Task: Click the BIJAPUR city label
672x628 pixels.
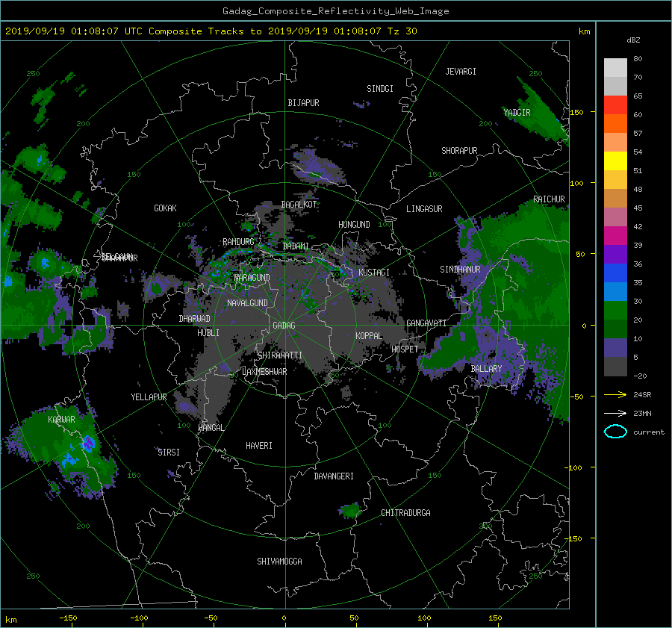Action: coord(303,103)
